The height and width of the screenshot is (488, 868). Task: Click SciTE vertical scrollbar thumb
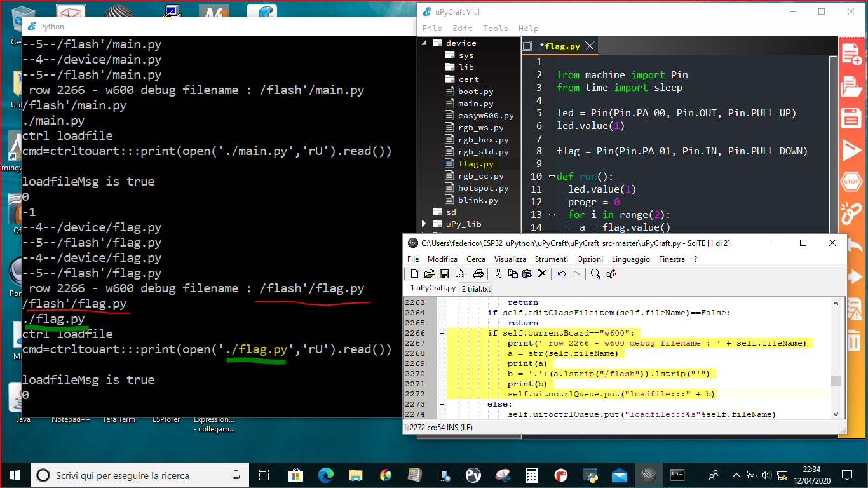tap(836, 381)
